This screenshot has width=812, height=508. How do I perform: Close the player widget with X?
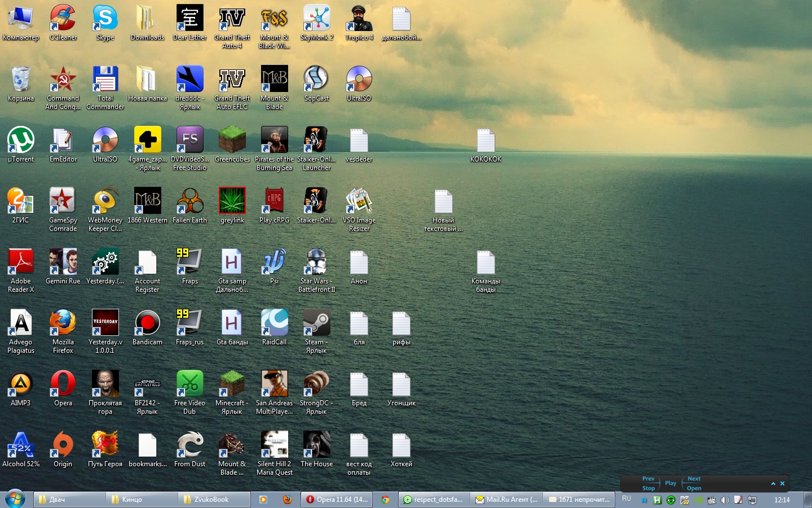pyautogui.click(x=782, y=484)
